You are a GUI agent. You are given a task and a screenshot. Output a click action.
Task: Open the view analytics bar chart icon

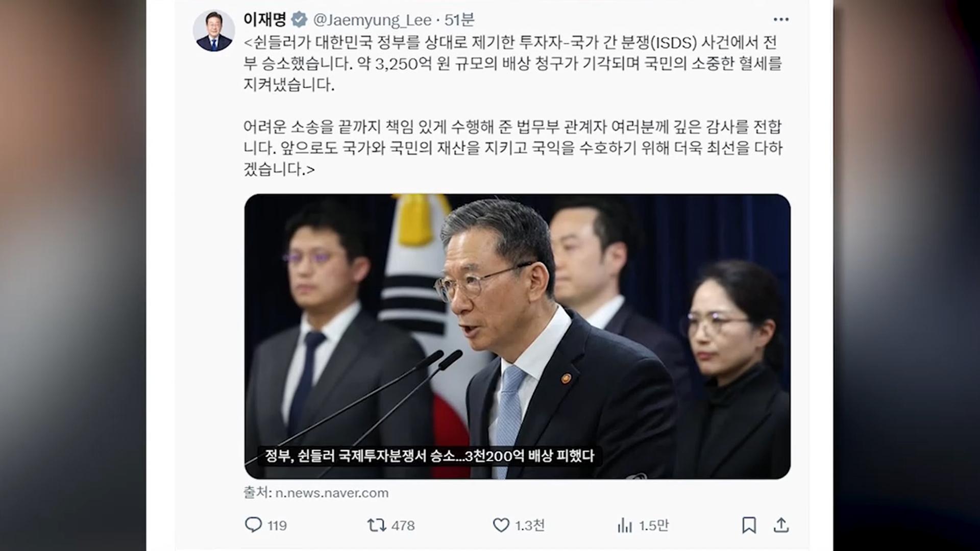pos(625,525)
